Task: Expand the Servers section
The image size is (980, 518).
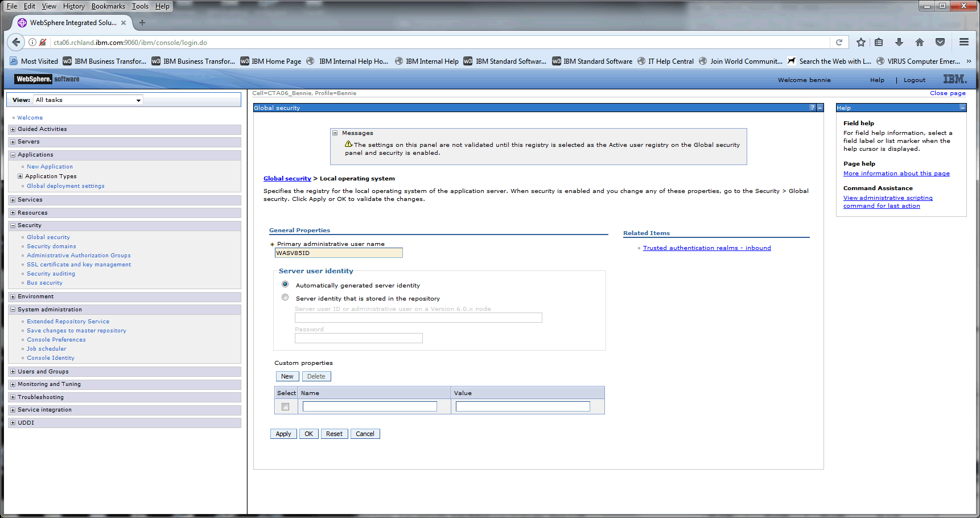Action: [13, 142]
